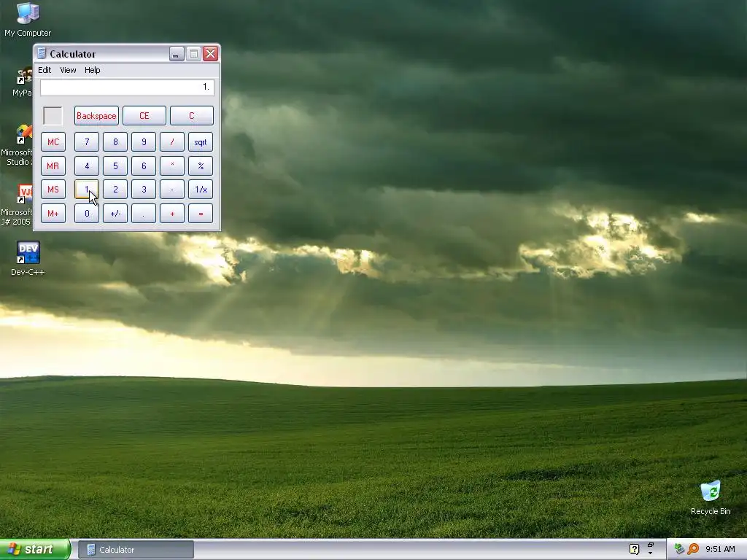This screenshot has height=560, width=747.
Task: Select the MyPa desktop shortcut icon
Action: pos(24,76)
